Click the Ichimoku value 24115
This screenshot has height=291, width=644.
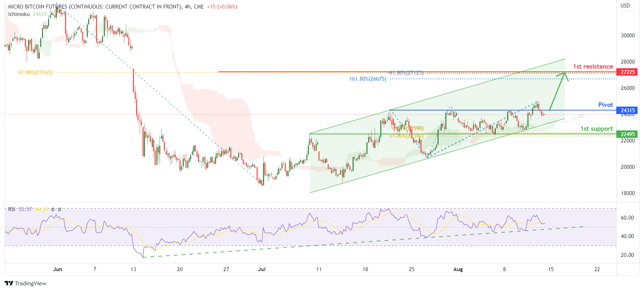(40, 14)
